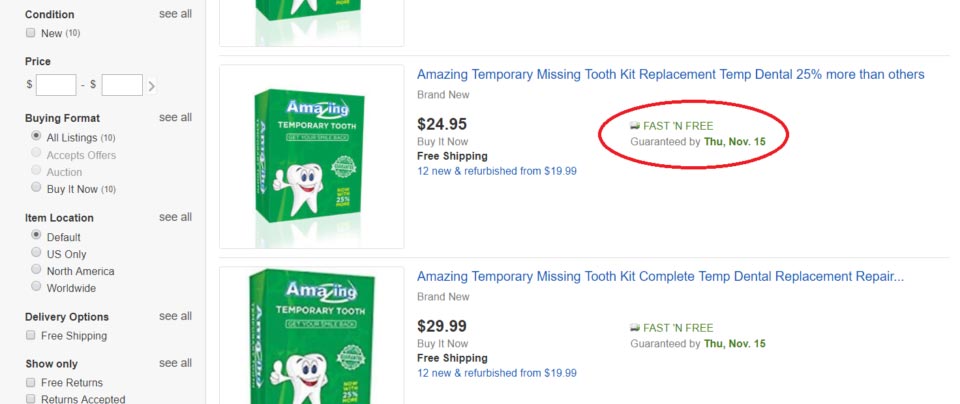The width and height of the screenshot is (960, 404).
Task: Choose North America item location
Action: (x=36, y=270)
